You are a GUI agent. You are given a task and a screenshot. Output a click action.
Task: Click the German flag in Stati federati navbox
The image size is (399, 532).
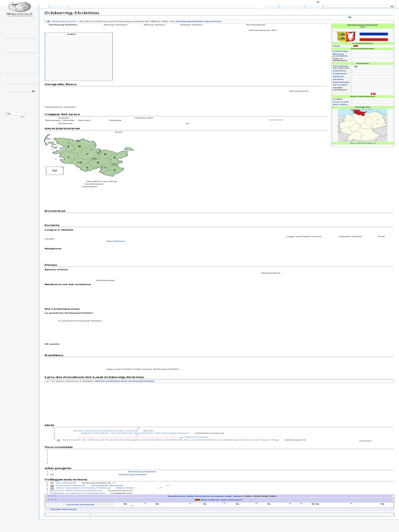click(197, 500)
